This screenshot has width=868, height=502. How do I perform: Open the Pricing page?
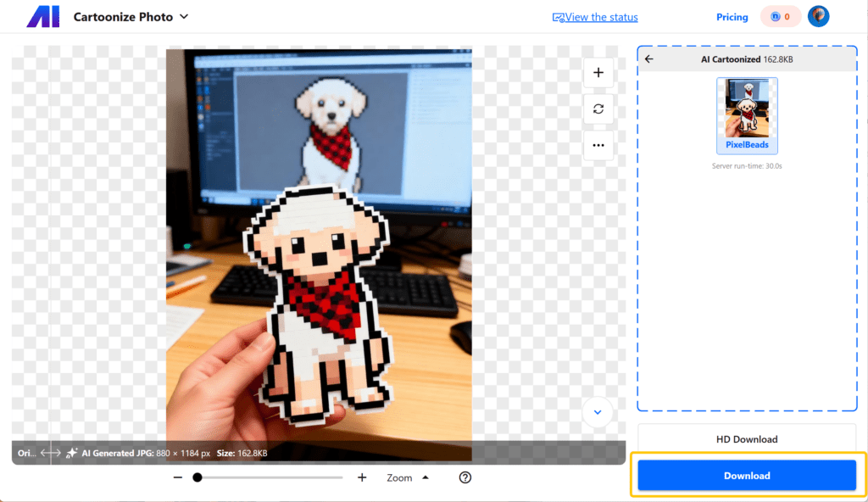(732, 17)
